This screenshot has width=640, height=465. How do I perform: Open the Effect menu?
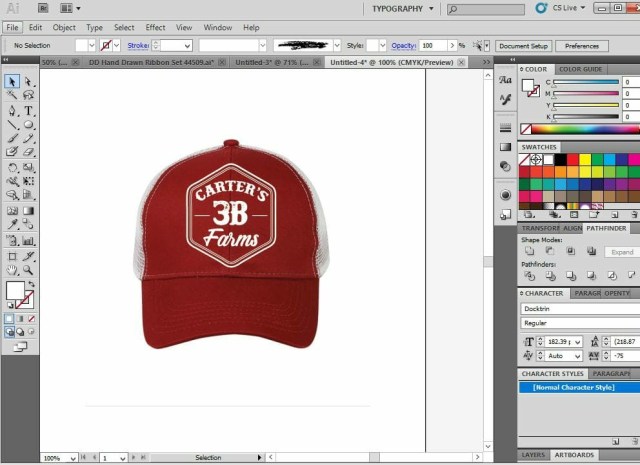coord(155,27)
